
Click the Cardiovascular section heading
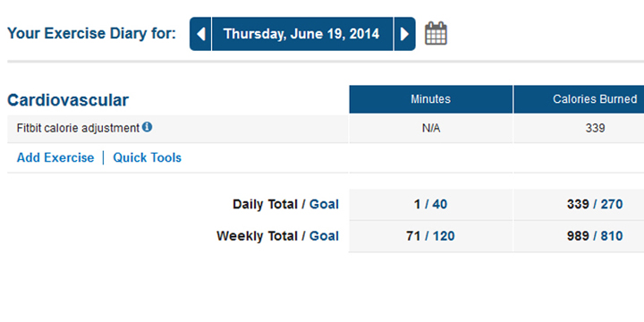(x=68, y=100)
